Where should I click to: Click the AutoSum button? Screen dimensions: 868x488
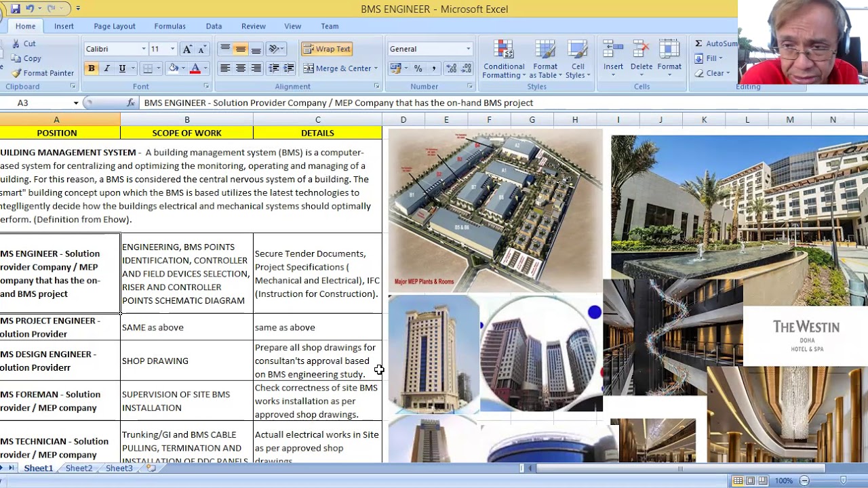pyautogui.click(x=715, y=43)
